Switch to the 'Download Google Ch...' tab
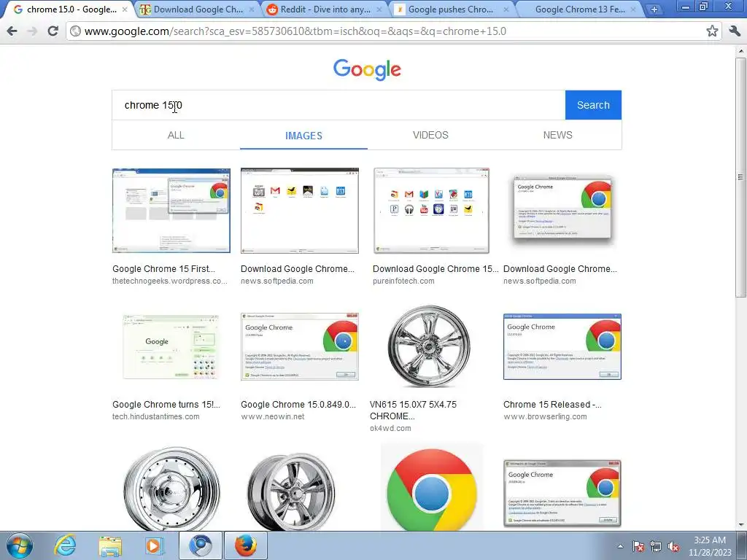 198,9
